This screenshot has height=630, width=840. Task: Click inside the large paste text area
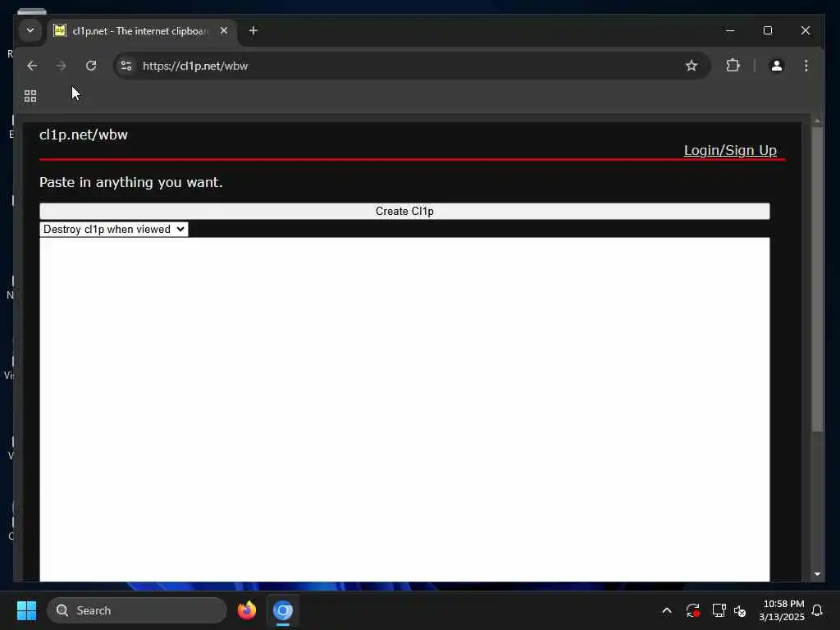click(404, 409)
